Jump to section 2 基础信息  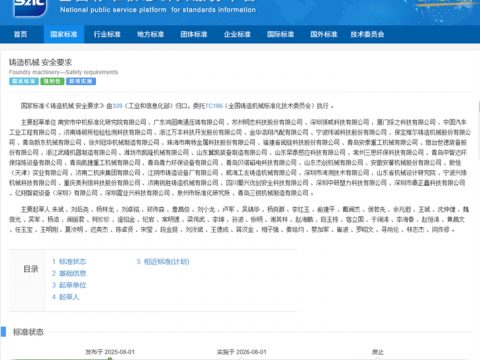click(69, 273)
